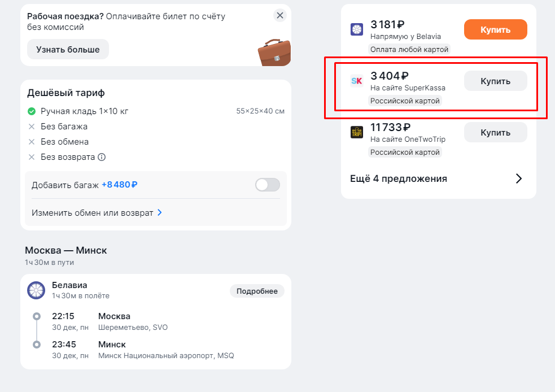Click green checkmark beside Ручная кладь
Viewport: 555px width, 392px height.
[x=32, y=111]
